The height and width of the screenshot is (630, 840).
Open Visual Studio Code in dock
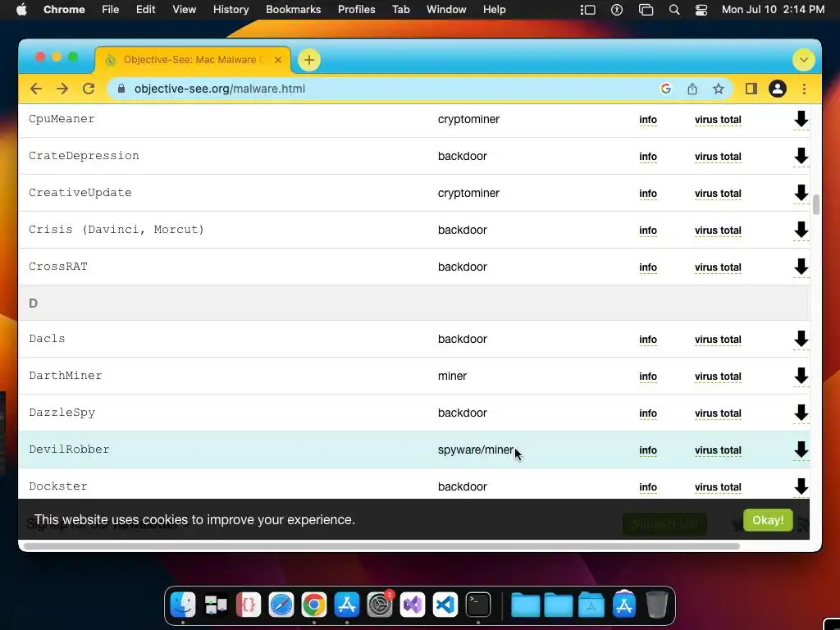point(445,605)
